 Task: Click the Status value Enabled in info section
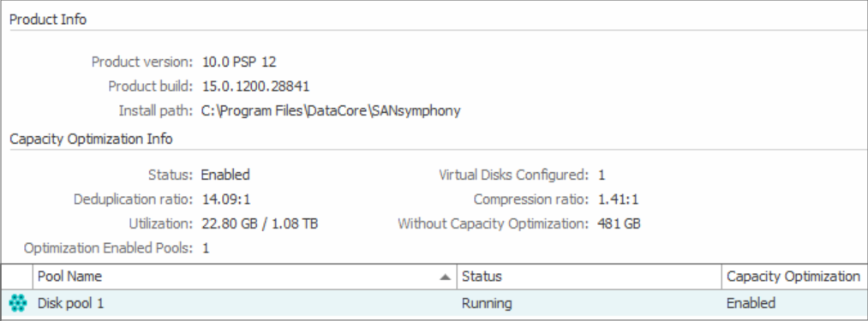click(225, 175)
